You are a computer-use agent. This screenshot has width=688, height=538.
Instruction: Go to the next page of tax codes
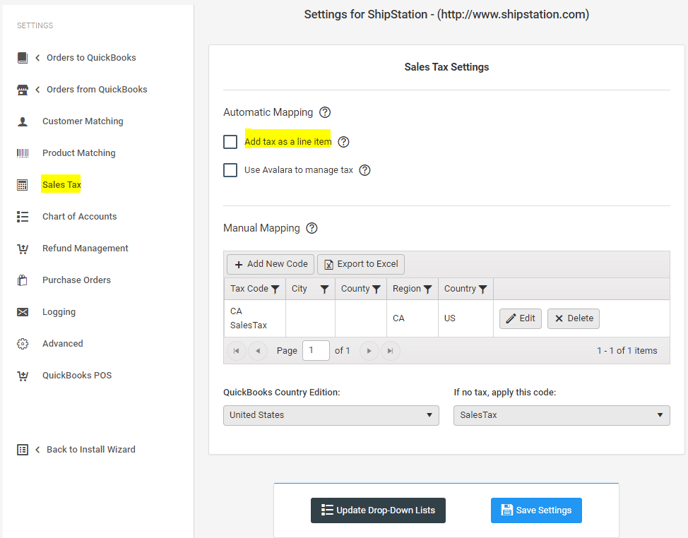coord(369,351)
